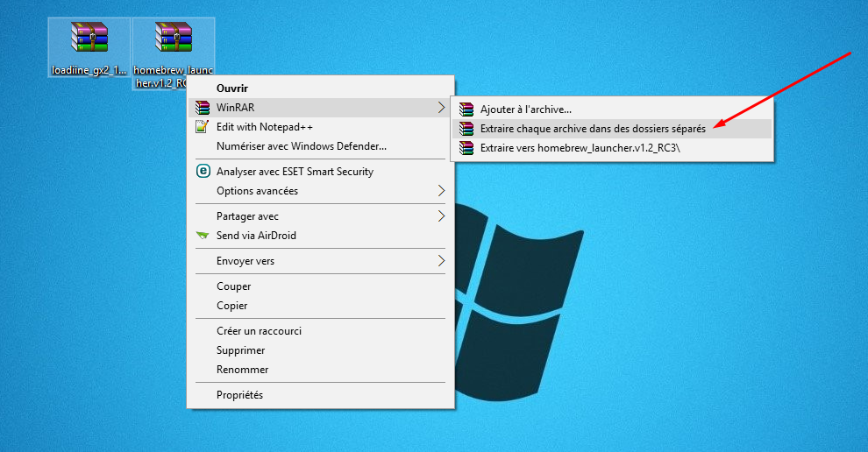Image resolution: width=868 pixels, height=452 pixels.
Task: Click the loadiine_gx2_1... file name label
Action: (x=89, y=70)
